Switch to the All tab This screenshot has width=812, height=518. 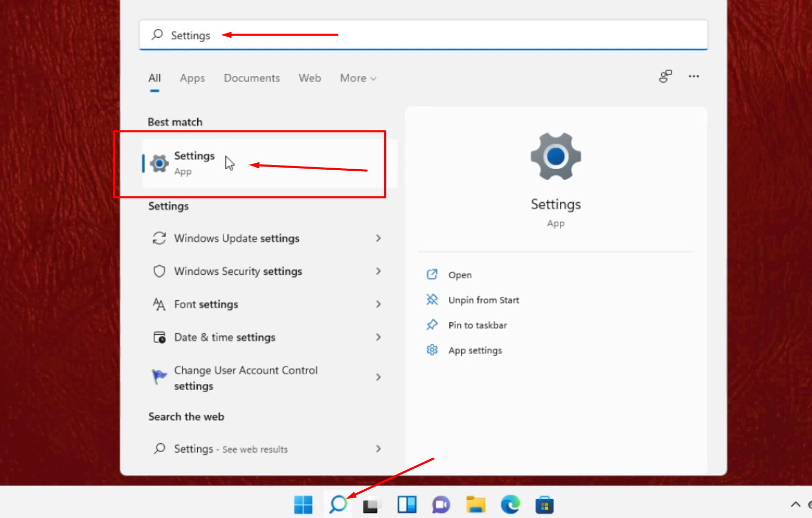[x=154, y=78]
